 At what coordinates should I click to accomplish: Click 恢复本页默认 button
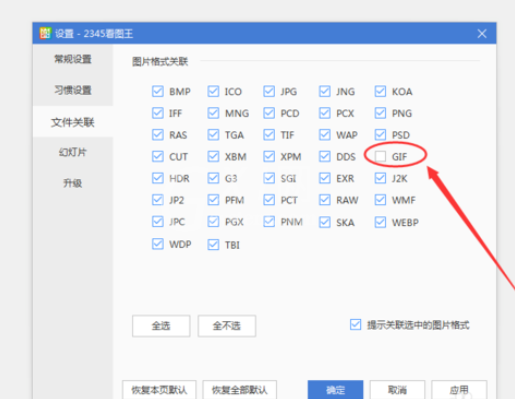[159, 390]
